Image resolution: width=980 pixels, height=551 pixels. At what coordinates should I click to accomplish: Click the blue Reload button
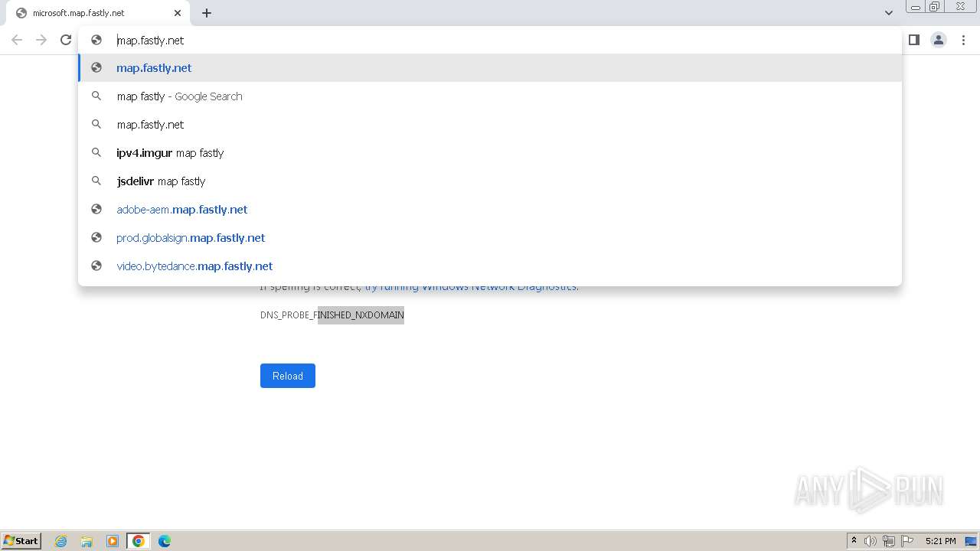pyautogui.click(x=288, y=376)
